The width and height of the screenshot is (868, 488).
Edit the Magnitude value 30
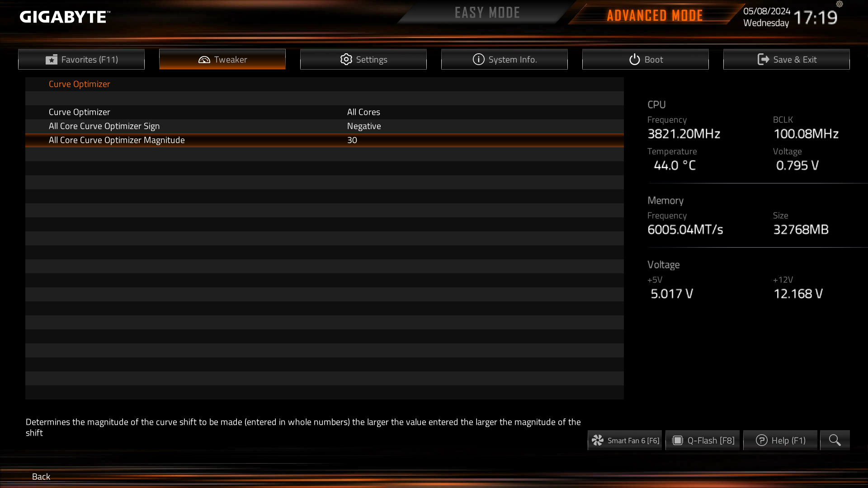(x=352, y=140)
